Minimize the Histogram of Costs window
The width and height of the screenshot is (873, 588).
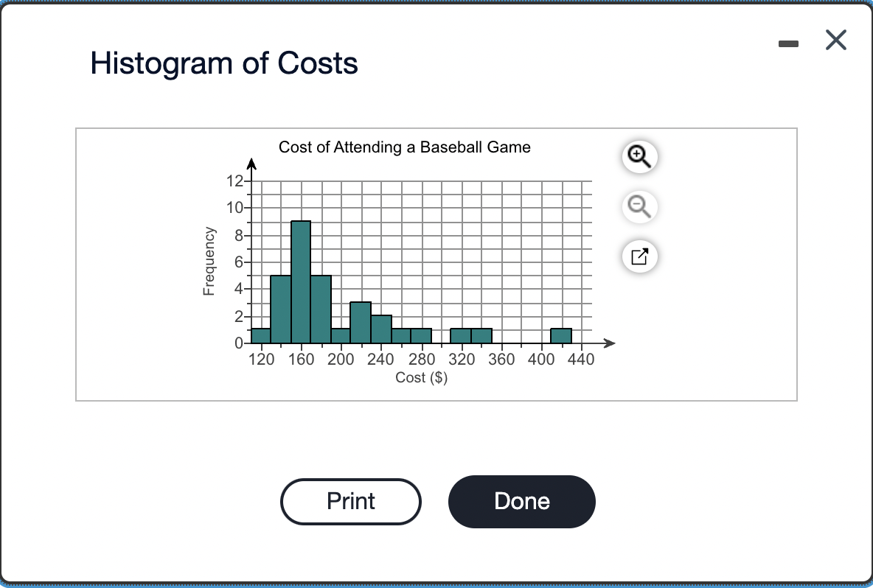pos(788,42)
